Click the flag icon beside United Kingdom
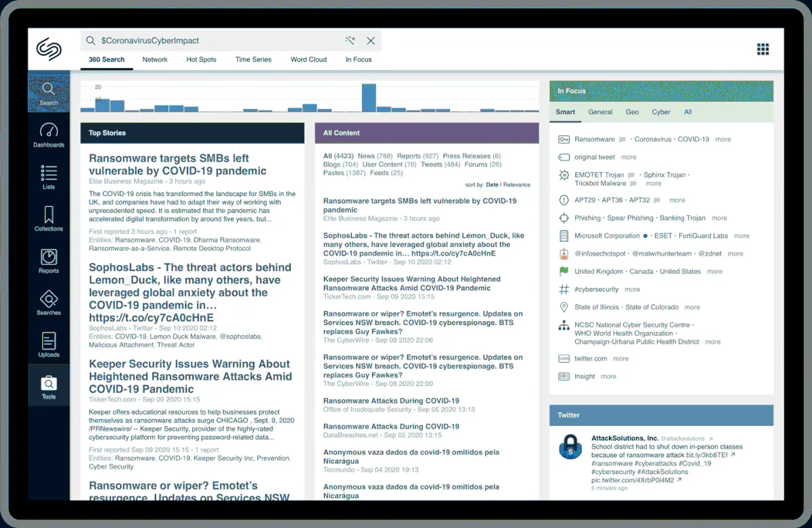Viewport: 812px width, 528px height. (564, 272)
